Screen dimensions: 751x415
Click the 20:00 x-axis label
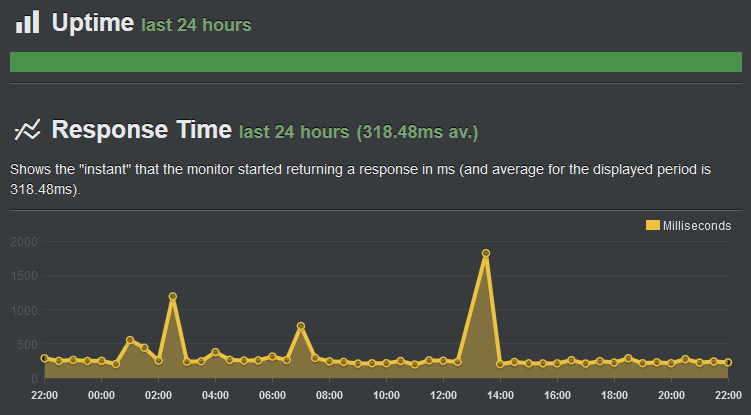coord(671,395)
